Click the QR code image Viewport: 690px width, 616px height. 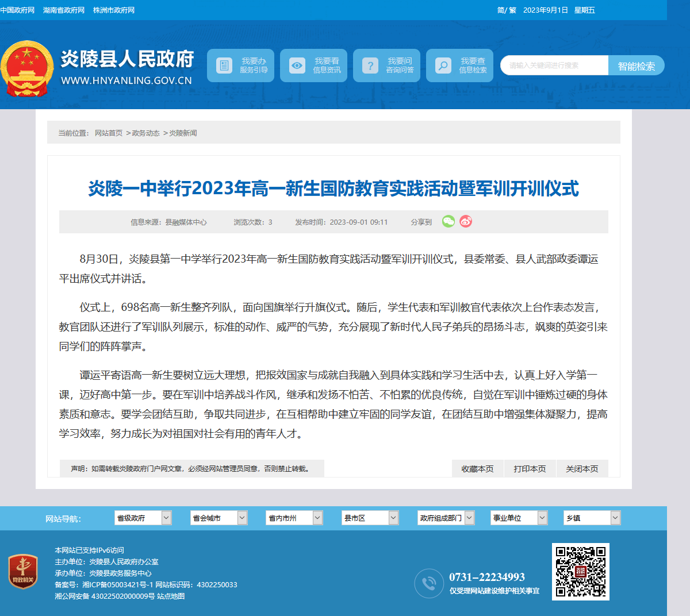(x=581, y=572)
